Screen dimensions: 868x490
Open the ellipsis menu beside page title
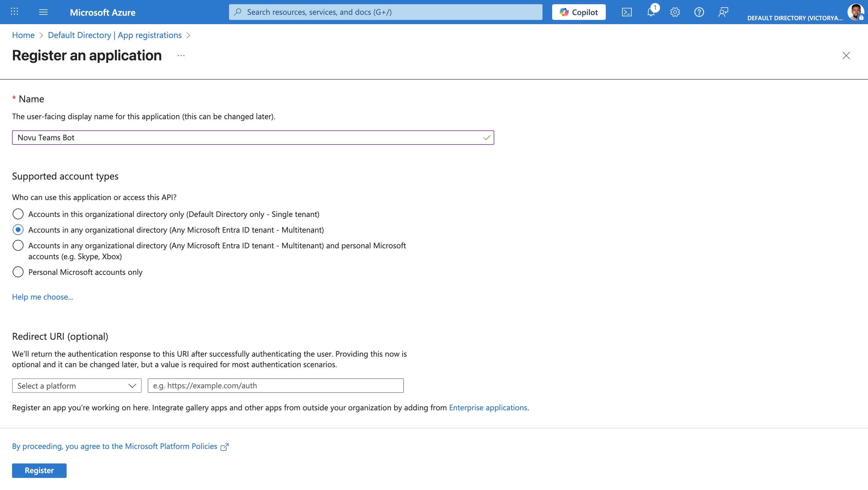click(181, 56)
